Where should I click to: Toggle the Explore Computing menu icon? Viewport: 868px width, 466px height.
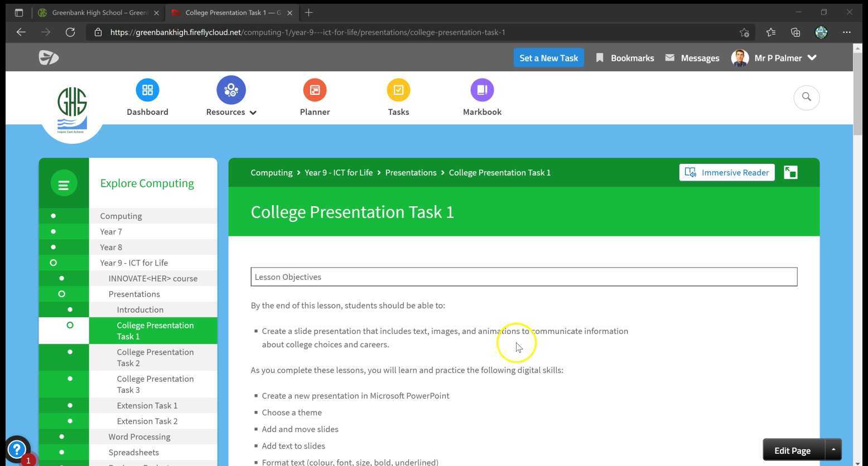64,183
